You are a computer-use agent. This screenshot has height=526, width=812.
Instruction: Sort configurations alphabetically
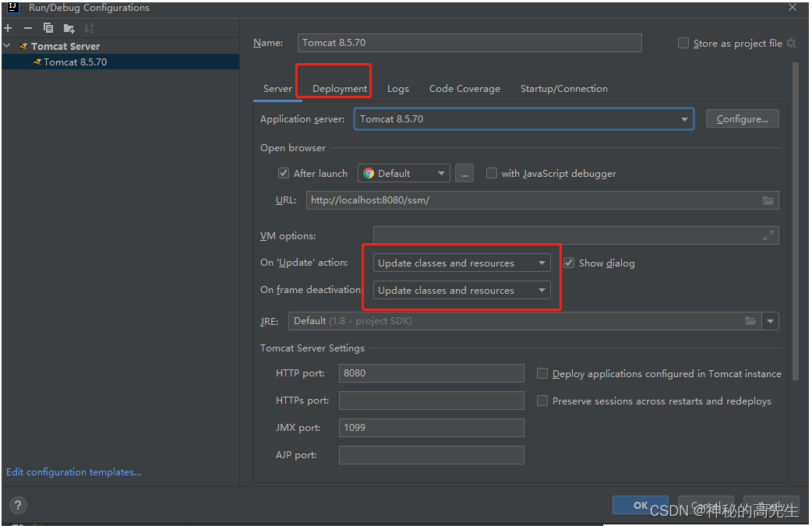point(89,28)
